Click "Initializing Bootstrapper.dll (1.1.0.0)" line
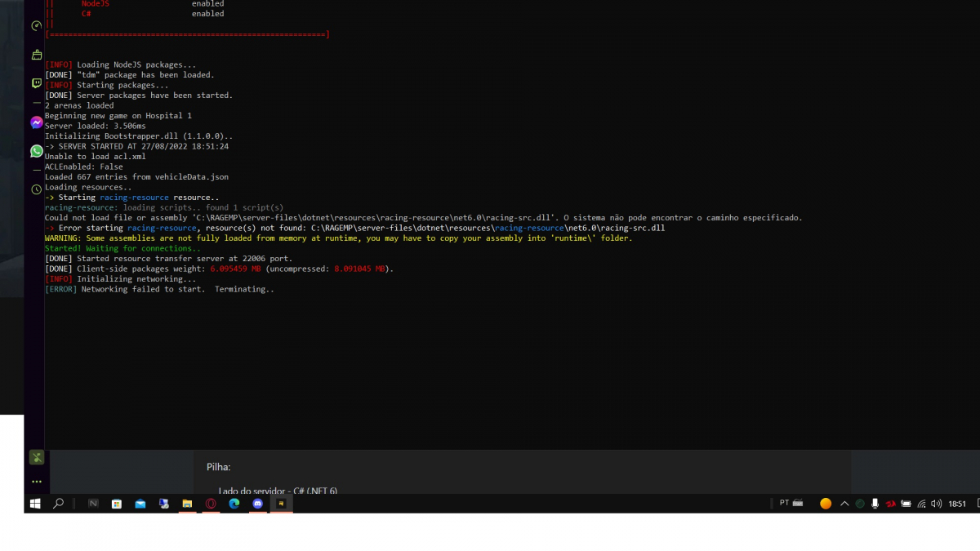Screen dimensions: 980x551 pos(139,136)
